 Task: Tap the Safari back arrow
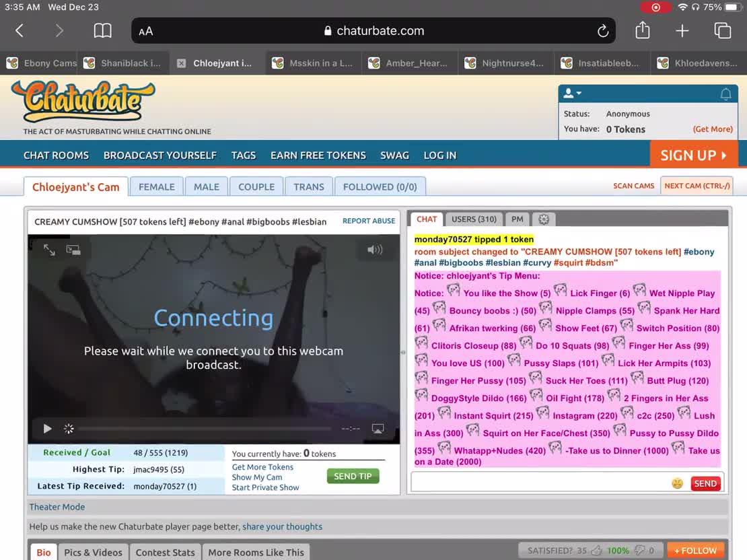[20, 31]
